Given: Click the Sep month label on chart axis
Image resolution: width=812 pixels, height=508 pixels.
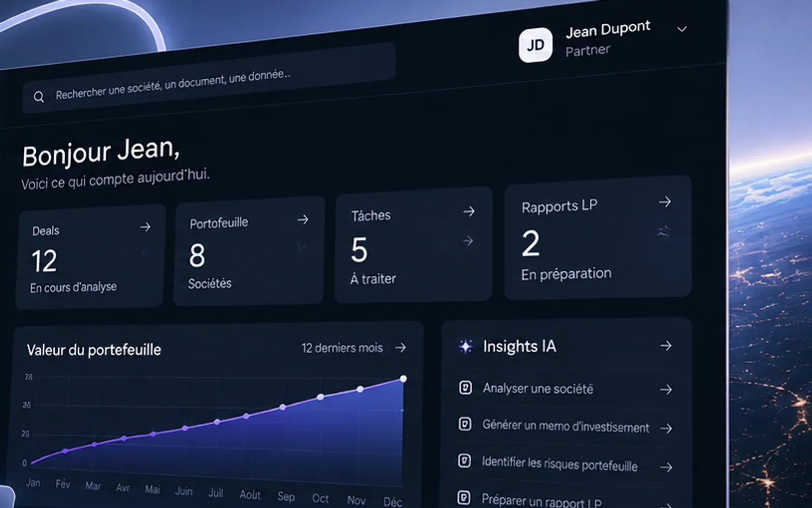Looking at the screenshot, I should (x=286, y=496).
